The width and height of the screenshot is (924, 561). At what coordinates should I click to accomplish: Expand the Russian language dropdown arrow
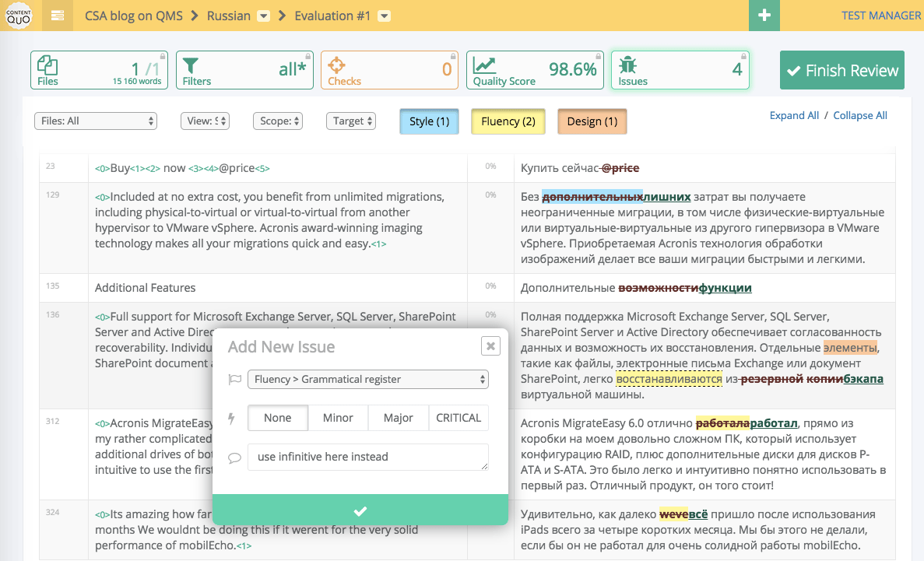tap(263, 16)
